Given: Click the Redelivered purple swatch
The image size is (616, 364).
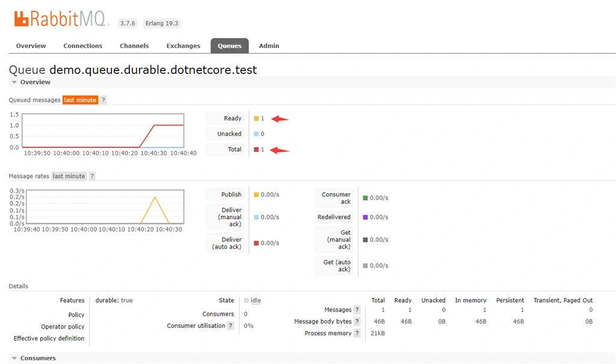Looking at the screenshot, I should click(x=365, y=217).
